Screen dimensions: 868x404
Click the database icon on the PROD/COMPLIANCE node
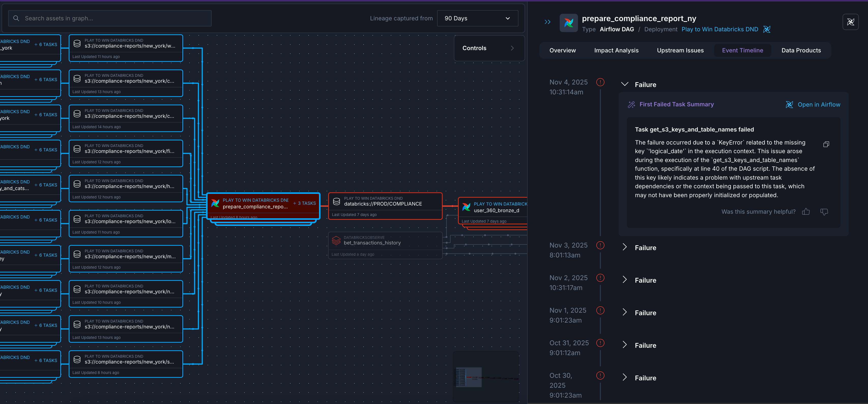(336, 201)
